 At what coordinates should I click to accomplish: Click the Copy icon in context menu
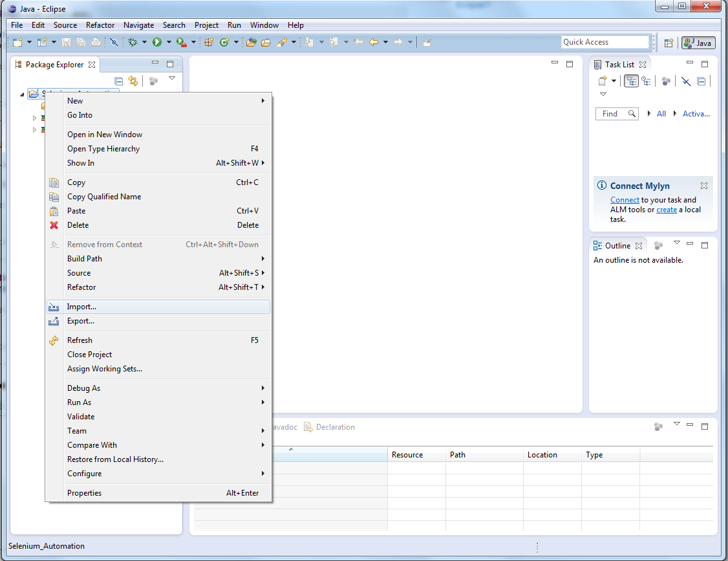54,182
